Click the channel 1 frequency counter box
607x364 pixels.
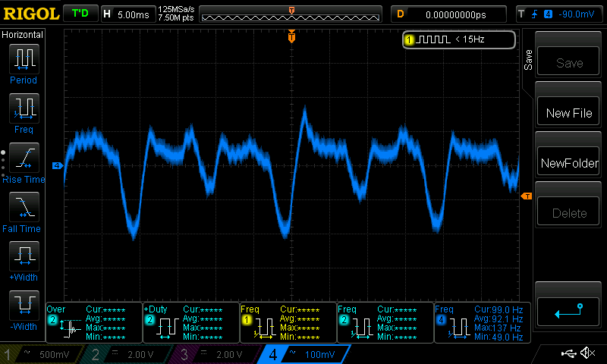point(459,39)
